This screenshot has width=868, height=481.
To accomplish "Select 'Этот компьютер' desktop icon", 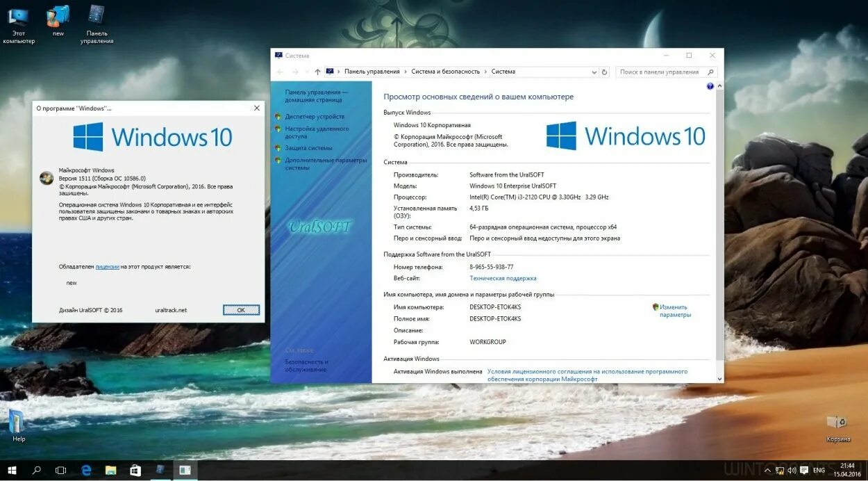I will pos(19,25).
